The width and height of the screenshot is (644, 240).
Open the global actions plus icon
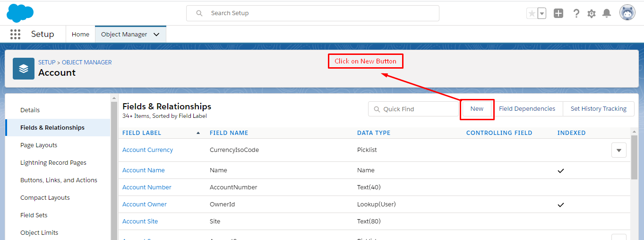click(x=558, y=13)
